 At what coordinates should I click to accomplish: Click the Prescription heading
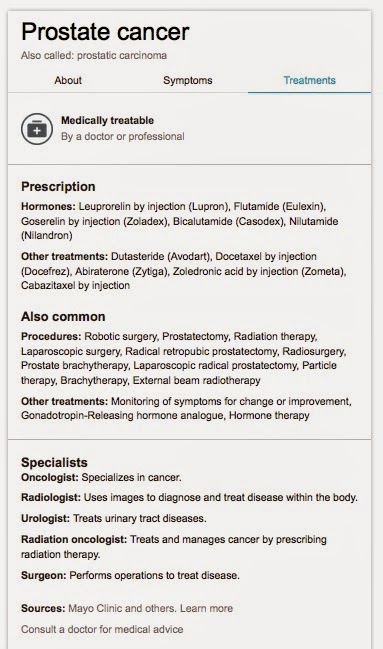pyautogui.click(x=58, y=187)
